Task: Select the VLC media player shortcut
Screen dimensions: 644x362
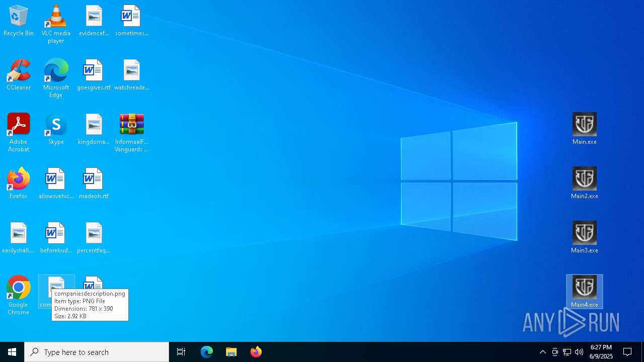Action: pyautogui.click(x=56, y=24)
